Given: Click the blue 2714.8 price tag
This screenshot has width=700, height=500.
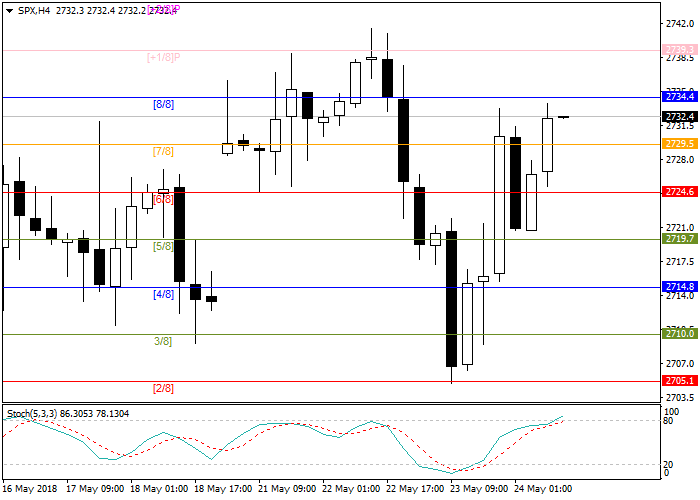Looking at the screenshot, I should [680, 287].
